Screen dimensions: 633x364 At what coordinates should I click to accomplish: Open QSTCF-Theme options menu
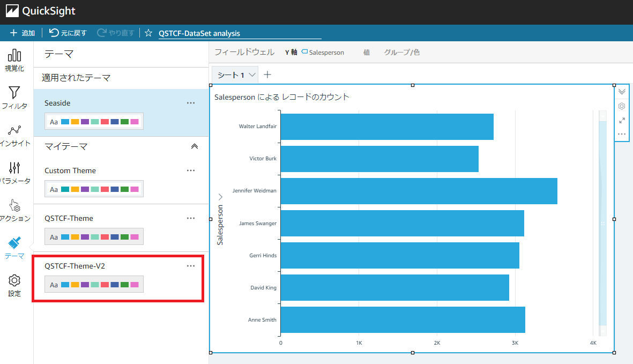[x=191, y=218]
